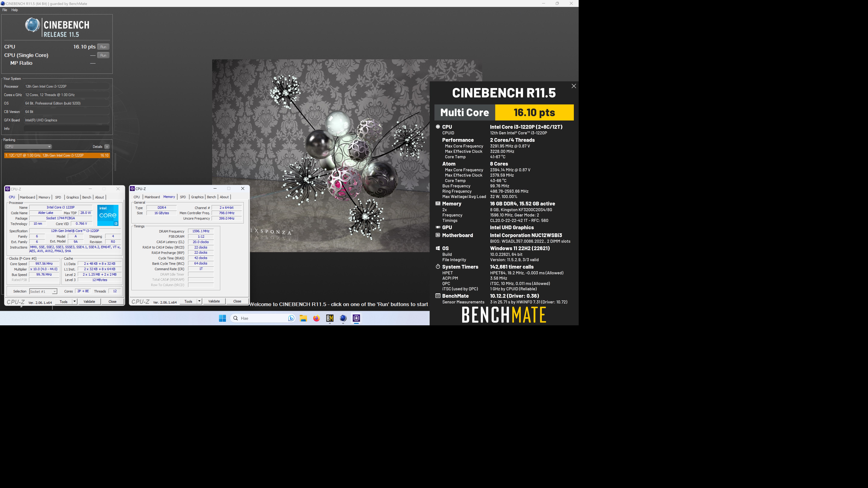
Task: Open ranking Details arrow button
Action: tap(107, 147)
